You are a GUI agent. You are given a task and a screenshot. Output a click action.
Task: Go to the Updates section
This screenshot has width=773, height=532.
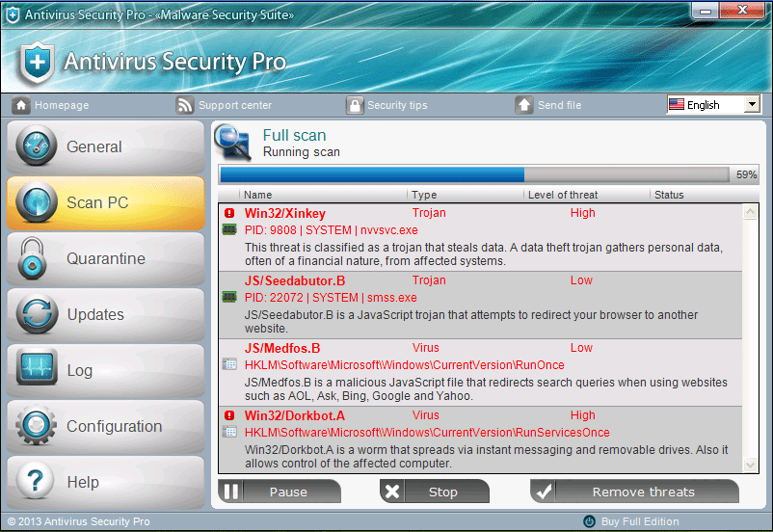(105, 314)
